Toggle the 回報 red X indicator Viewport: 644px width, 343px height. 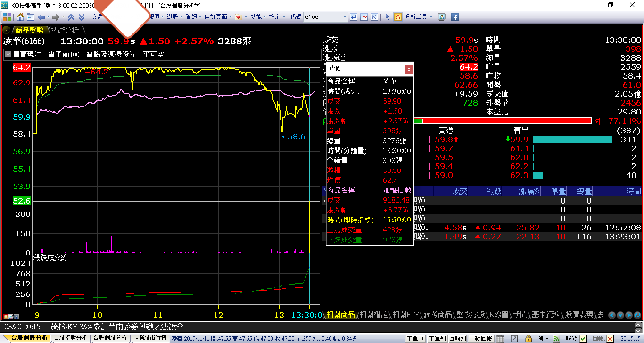tap(610, 338)
